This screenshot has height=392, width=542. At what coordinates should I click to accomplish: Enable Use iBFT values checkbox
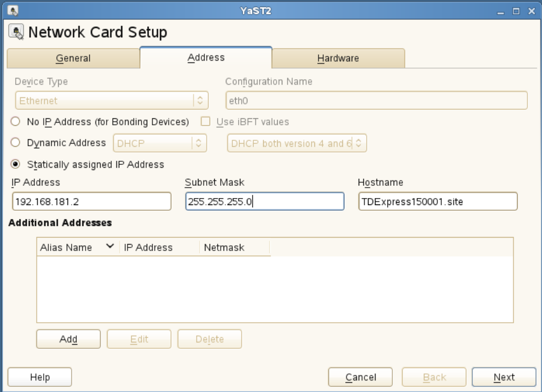tap(206, 122)
